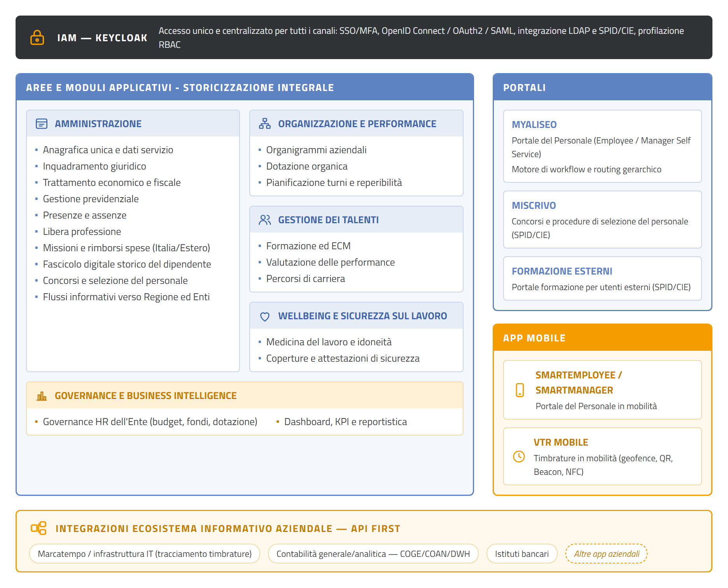
Task: Open the MISCRIVO portal heading
Action: pos(534,205)
